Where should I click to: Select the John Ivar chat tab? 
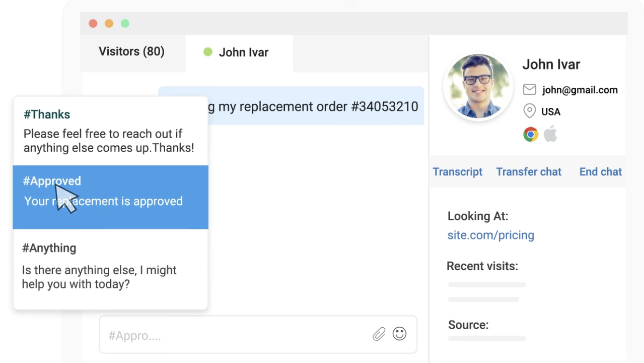click(243, 52)
